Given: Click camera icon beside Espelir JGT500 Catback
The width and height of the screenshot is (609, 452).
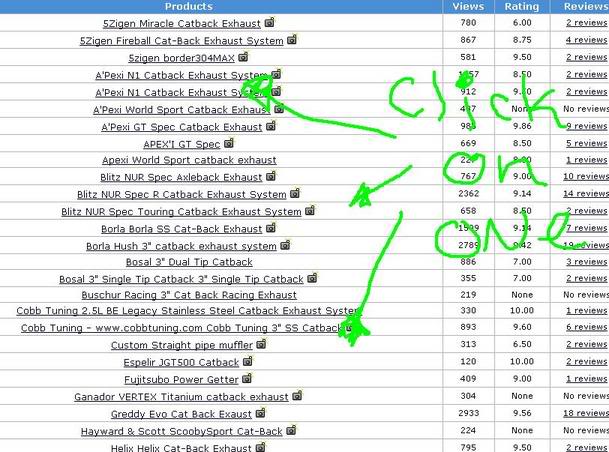Looking at the screenshot, I should 247,362.
